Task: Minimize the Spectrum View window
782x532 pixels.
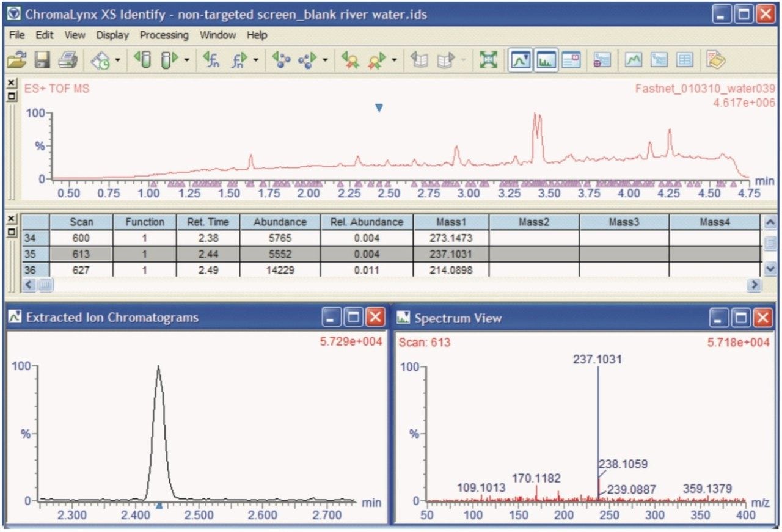Action: tap(720, 318)
